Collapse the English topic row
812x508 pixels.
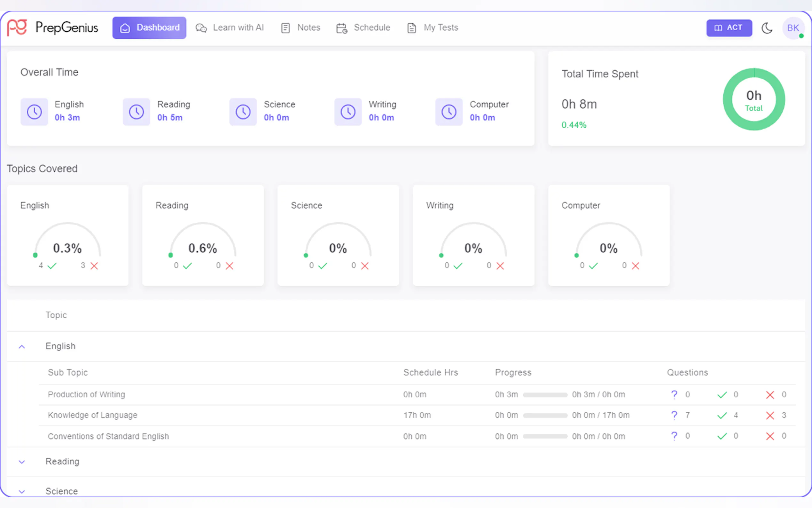coord(22,346)
